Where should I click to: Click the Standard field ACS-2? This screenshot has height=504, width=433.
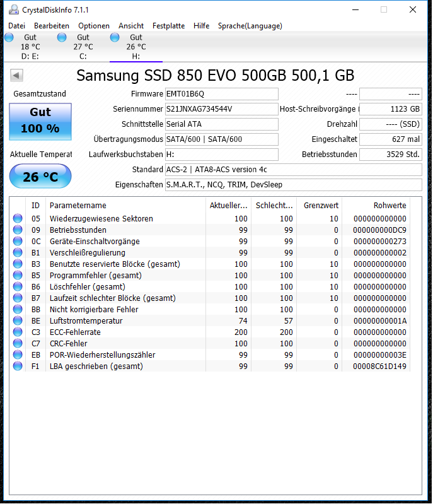point(294,170)
